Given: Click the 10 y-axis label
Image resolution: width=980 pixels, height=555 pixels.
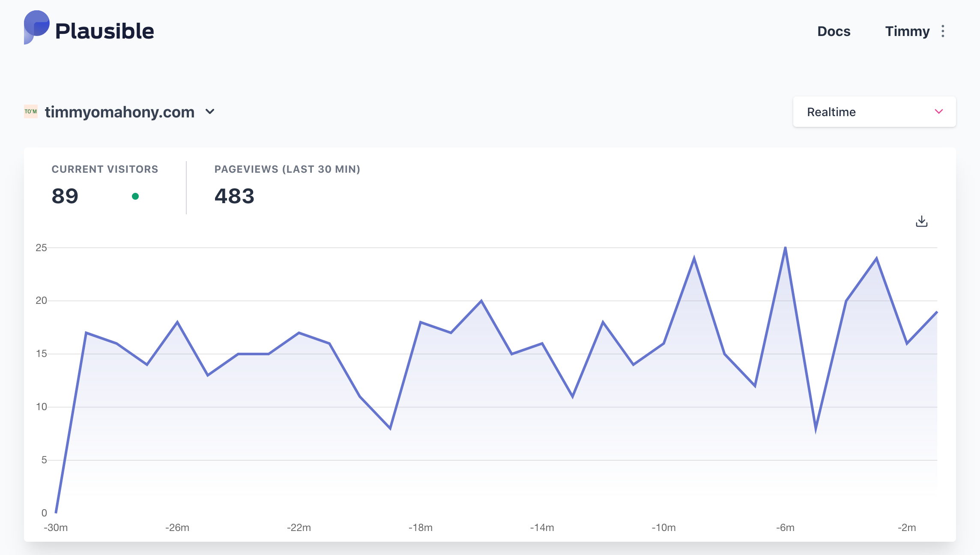Looking at the screenshot, I should coord(42,407).
